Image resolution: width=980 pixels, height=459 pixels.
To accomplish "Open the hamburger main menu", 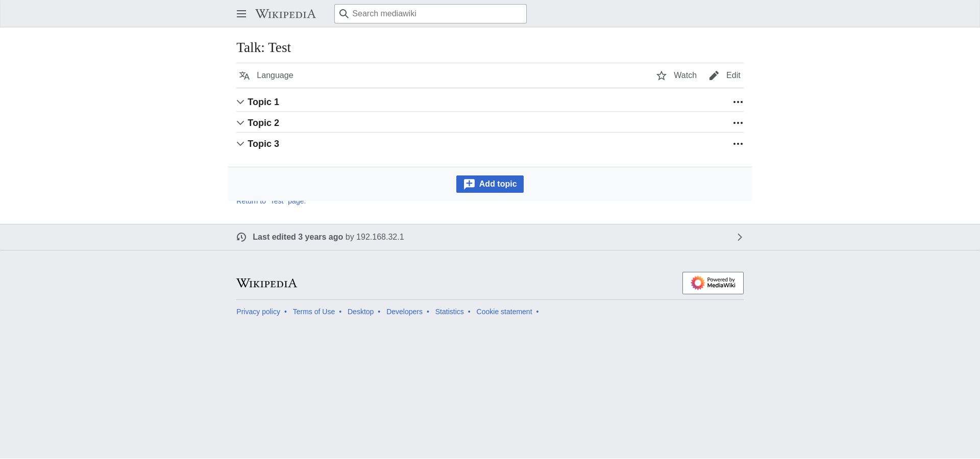I will 241,14.
